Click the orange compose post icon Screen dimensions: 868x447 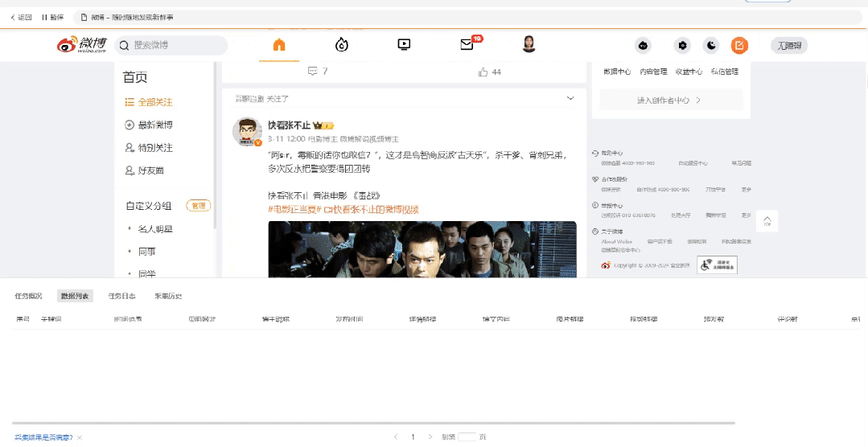(x=739, y=45)
